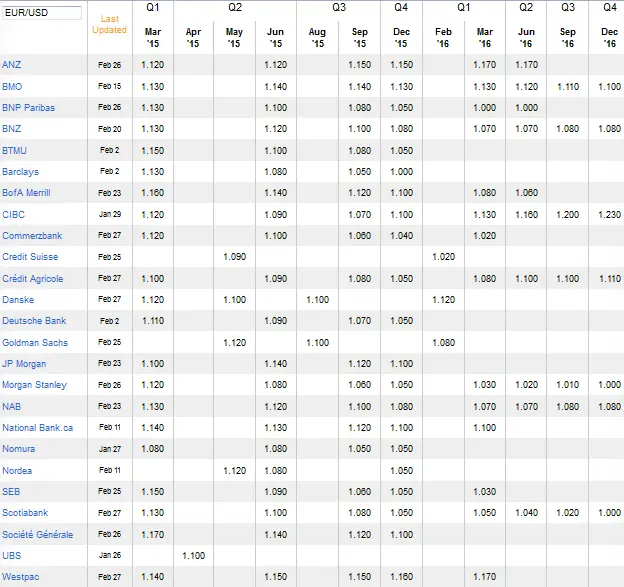
Task: Click the Last Updated column header
Action: 109,24
